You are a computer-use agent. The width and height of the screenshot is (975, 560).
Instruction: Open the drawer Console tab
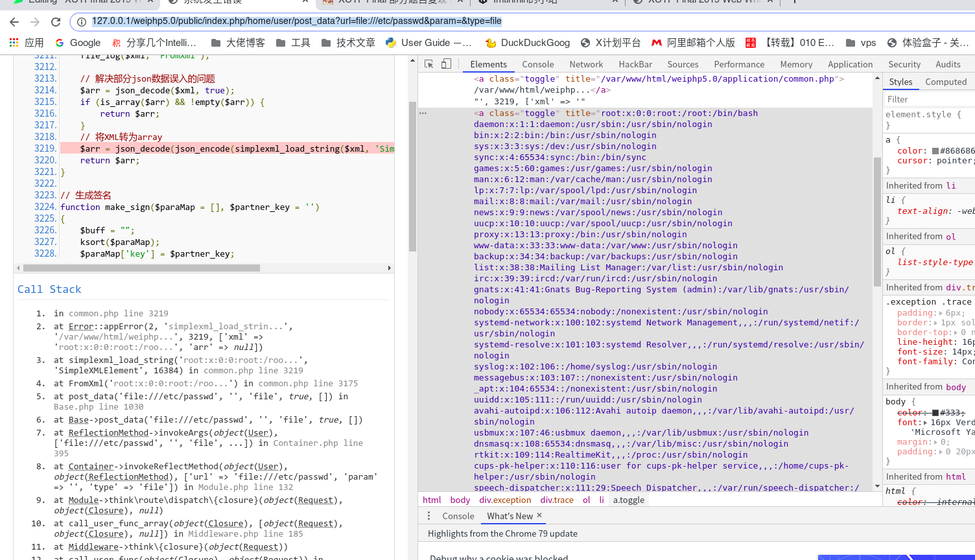[x=458, y=516]
